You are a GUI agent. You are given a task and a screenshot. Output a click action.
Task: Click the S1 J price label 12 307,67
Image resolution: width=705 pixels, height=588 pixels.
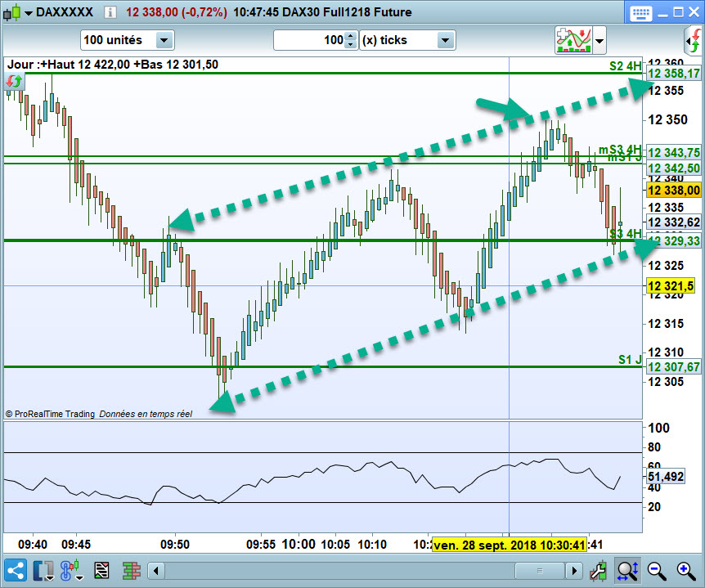pyautogui.click(x=674, y=367)
